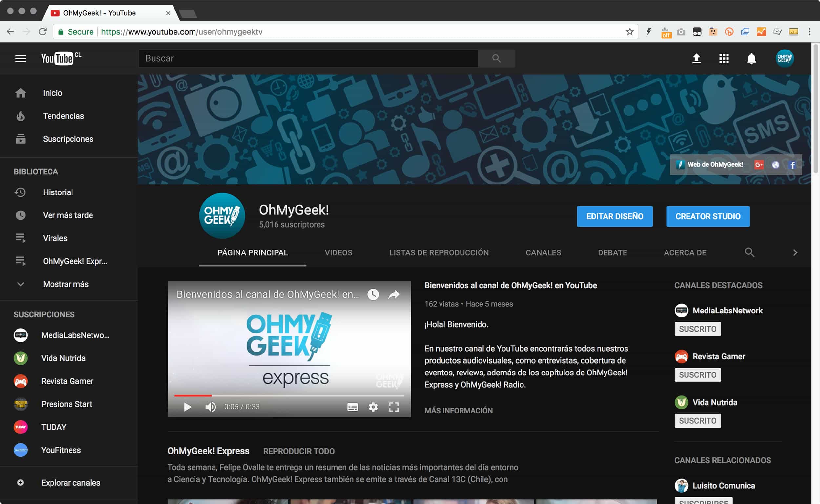The width and height of the screenshot is (820, 504).
Task: Open the account avatar menu
Action: coord(785,58)
